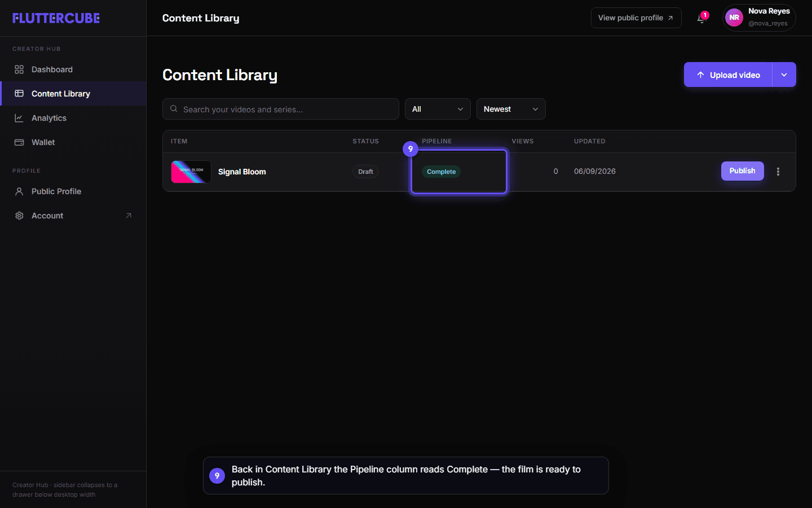The image size is (812, 508).
Task: Open the Analytics page
Action: click(x=73, y=118)
